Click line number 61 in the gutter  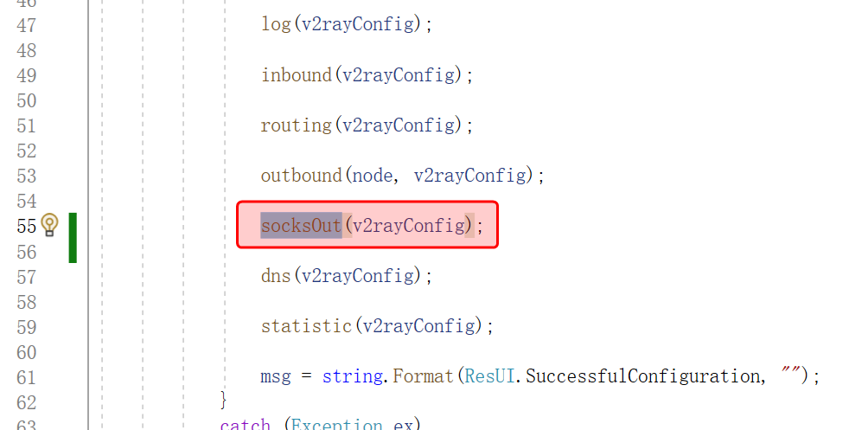[27, 377]
